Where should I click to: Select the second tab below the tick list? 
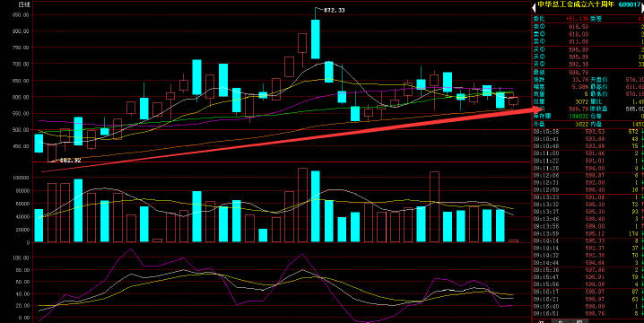coord(560,321)
